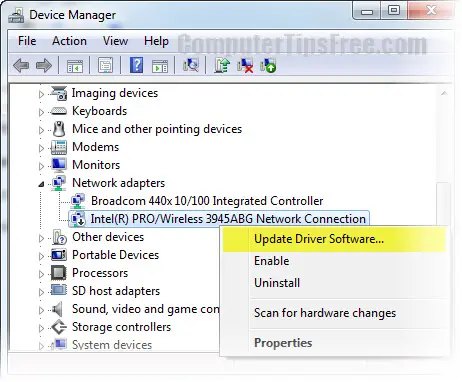Click Scan for hardware changes toolbar icon
The width and height of the screenshot is (462, 382).
tap(191, 65)
